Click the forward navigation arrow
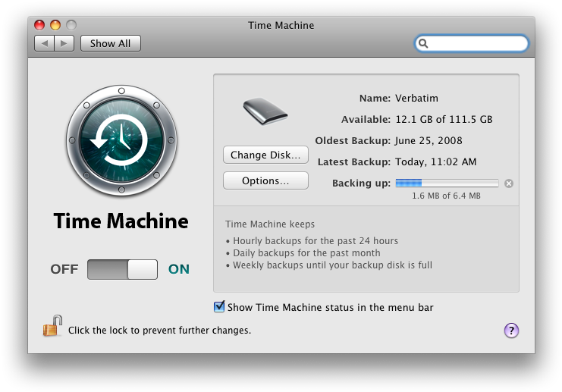 (x=64, y=43)
